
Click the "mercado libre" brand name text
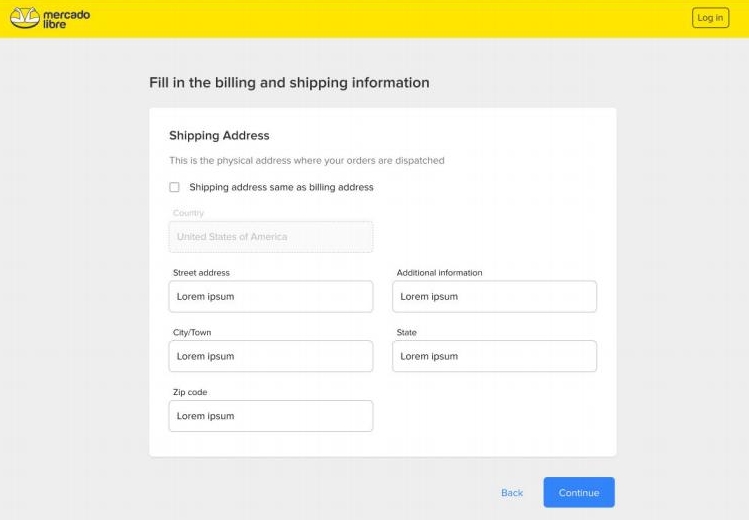tap(67, 18)
